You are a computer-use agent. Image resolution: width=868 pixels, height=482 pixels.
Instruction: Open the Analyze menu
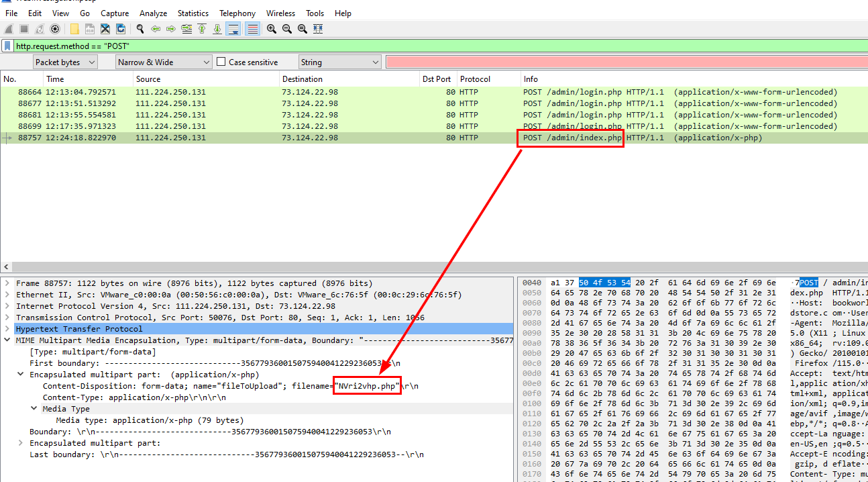click(153, 13)
